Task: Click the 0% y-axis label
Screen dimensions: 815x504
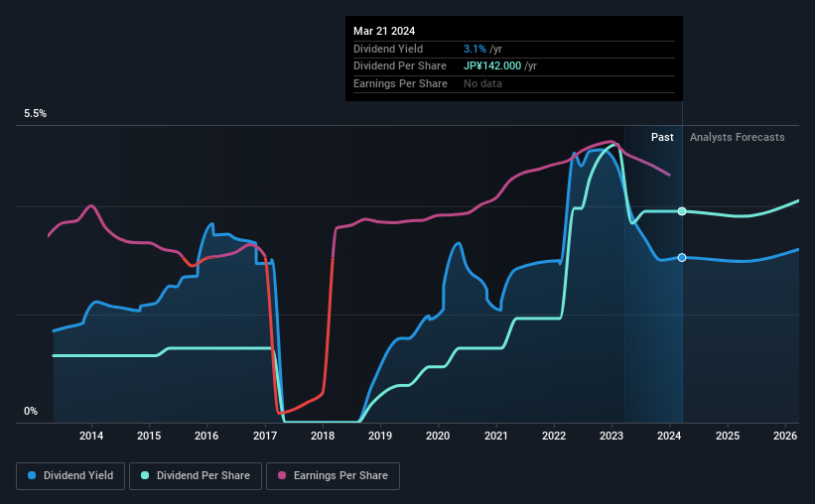Action: (31, 411)
